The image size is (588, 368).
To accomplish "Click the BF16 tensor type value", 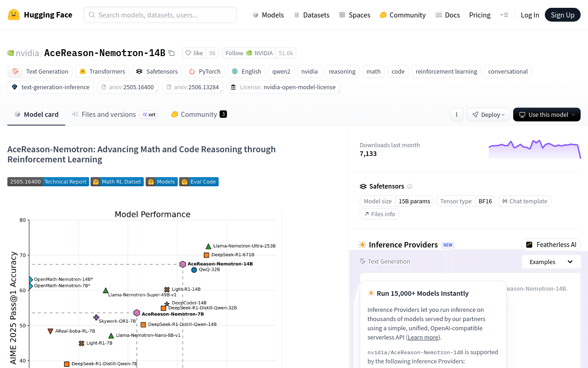I will pos(485,201).
